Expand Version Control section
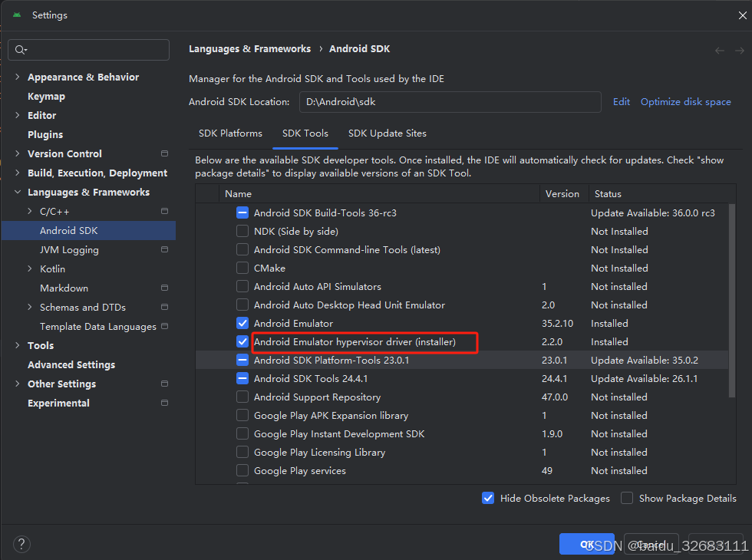The image size is (752, 560). coord(17,153)
